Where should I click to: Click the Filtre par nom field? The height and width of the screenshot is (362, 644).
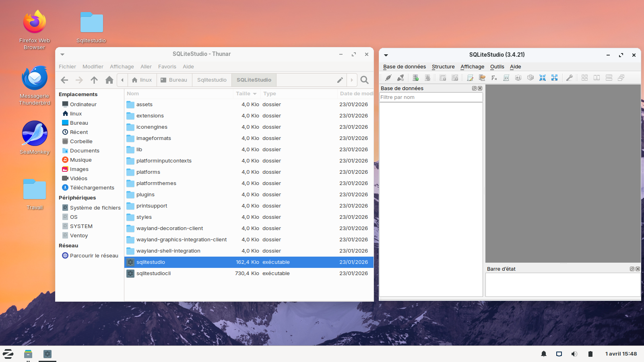pos(431,97)
